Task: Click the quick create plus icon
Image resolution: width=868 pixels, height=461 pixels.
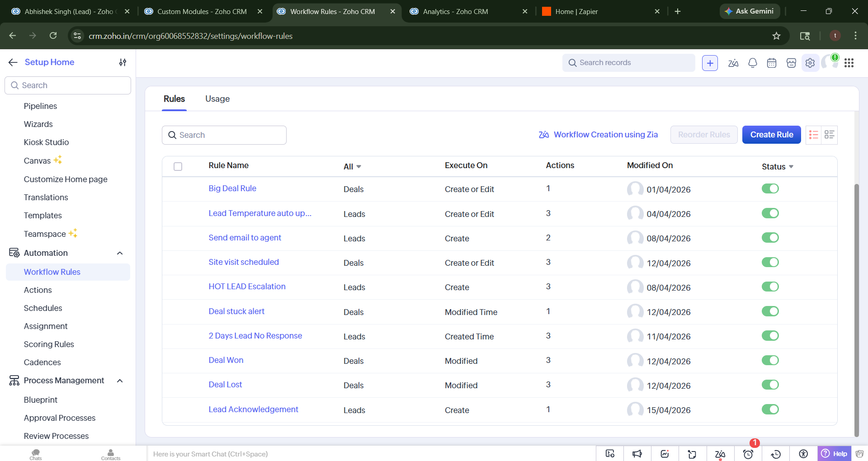Action: [710, 63]
